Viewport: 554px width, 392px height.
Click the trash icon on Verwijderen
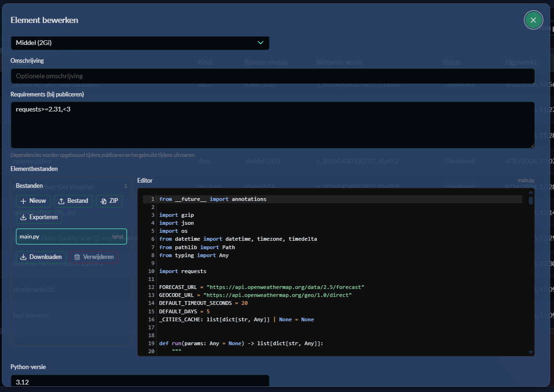77,257
